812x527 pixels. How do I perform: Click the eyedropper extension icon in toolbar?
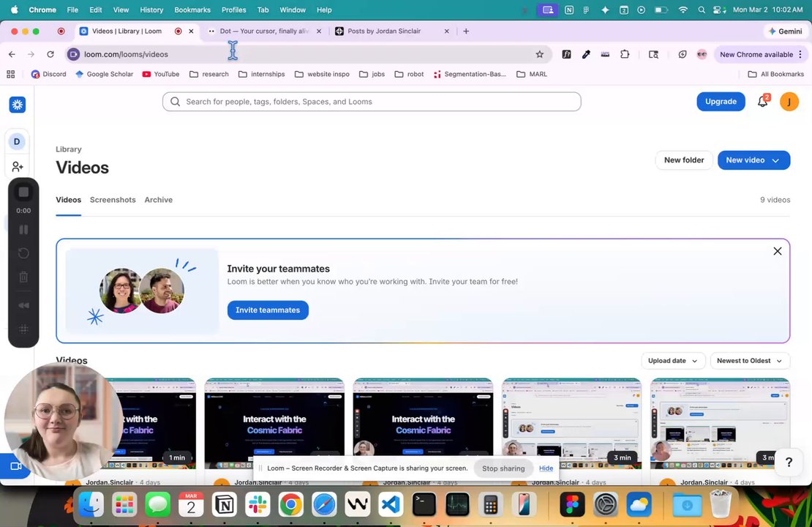pyautogui.click(x=586, y=54)
